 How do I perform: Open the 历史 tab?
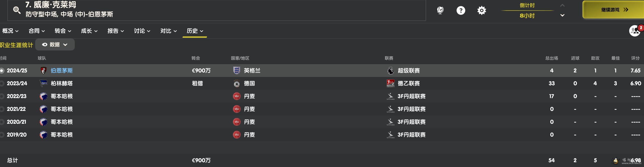tap(195, 31)
